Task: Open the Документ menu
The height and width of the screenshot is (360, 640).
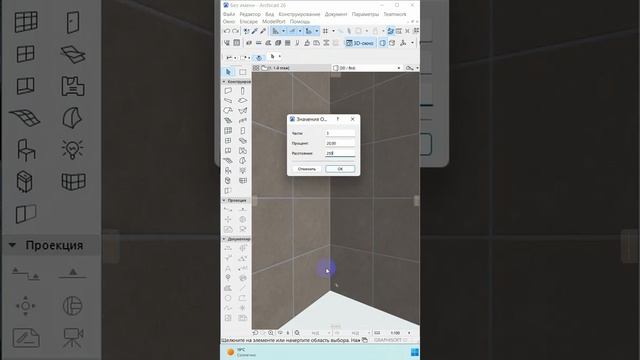Action: 336,14
